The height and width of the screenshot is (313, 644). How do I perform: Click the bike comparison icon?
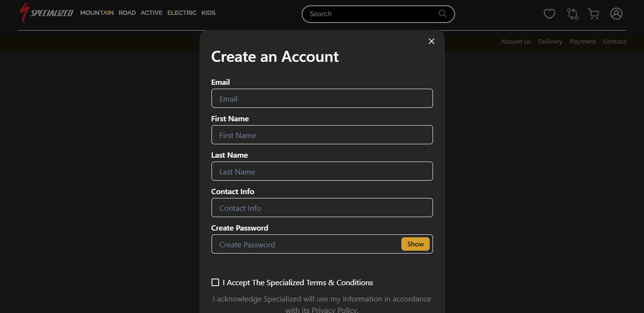573,14
